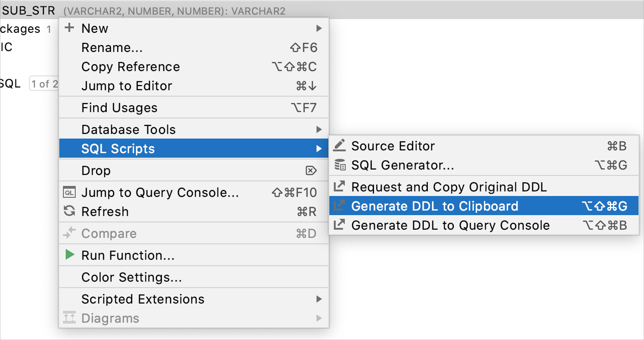Click the export icon beside Request and Copy Original DDL
644x340 pixels.
click(339, 186)
